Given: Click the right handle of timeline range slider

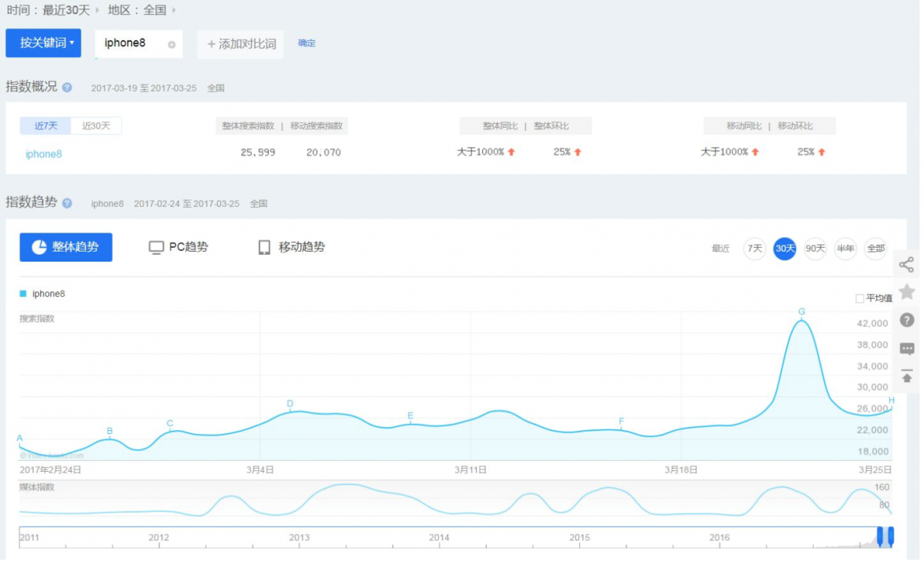Looking at the screenshot, I should click(891, 536).
